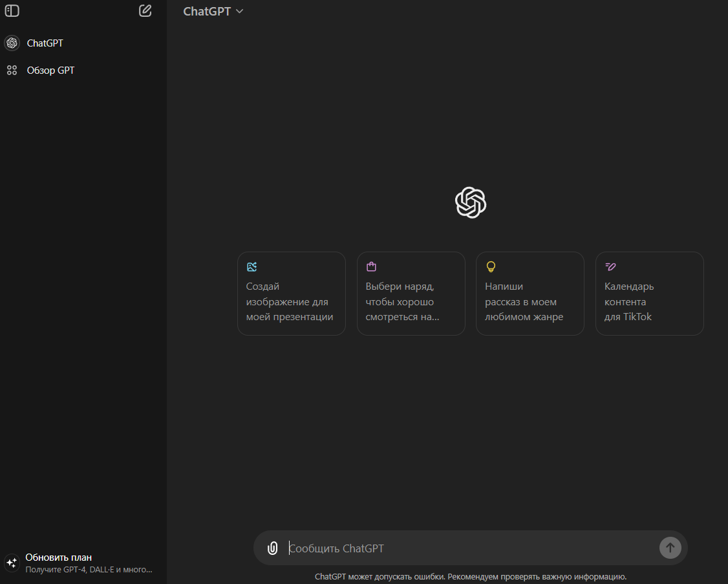Click the image icon on the Создай изображение card

252,266
